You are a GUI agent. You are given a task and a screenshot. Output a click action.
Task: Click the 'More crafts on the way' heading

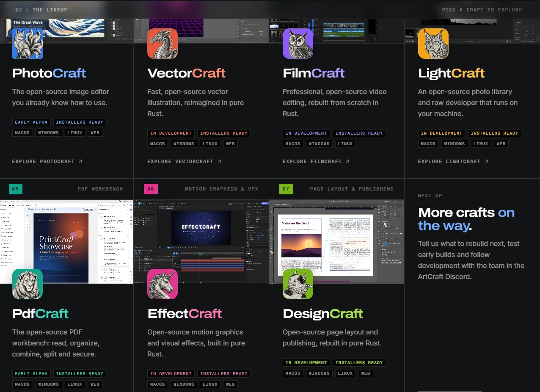[466, 219]
